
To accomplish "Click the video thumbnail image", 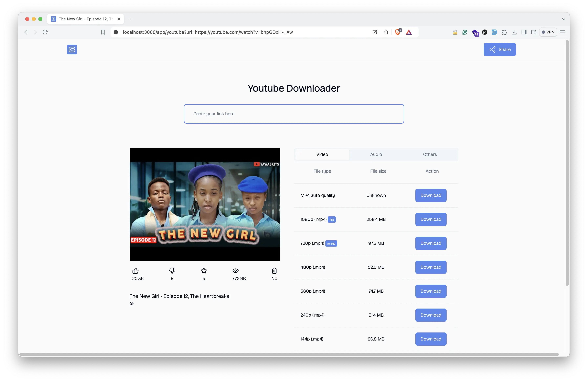I will coord(205,204).
